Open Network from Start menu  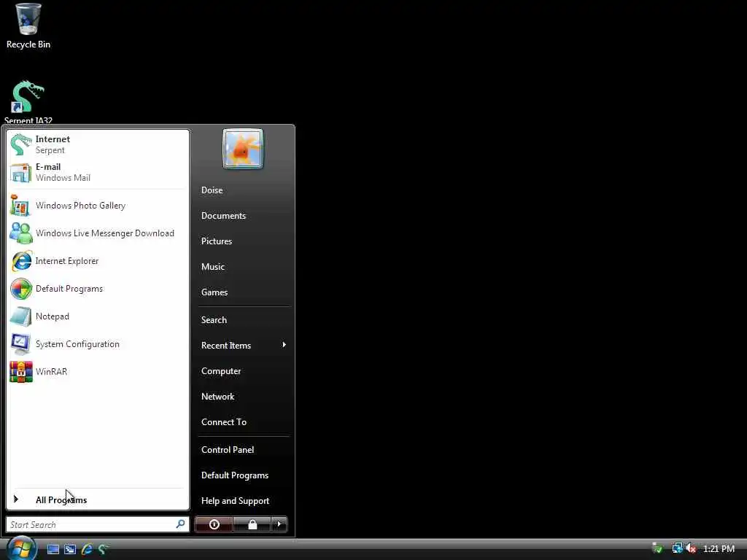point(244,396)
